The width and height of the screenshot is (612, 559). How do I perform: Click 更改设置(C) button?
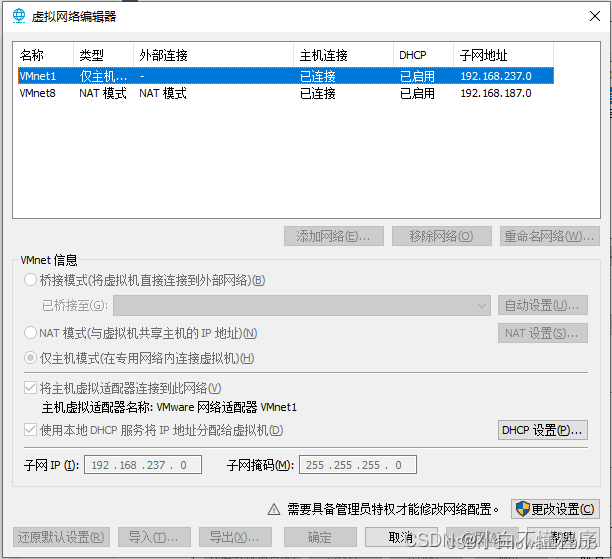point(555,509)
